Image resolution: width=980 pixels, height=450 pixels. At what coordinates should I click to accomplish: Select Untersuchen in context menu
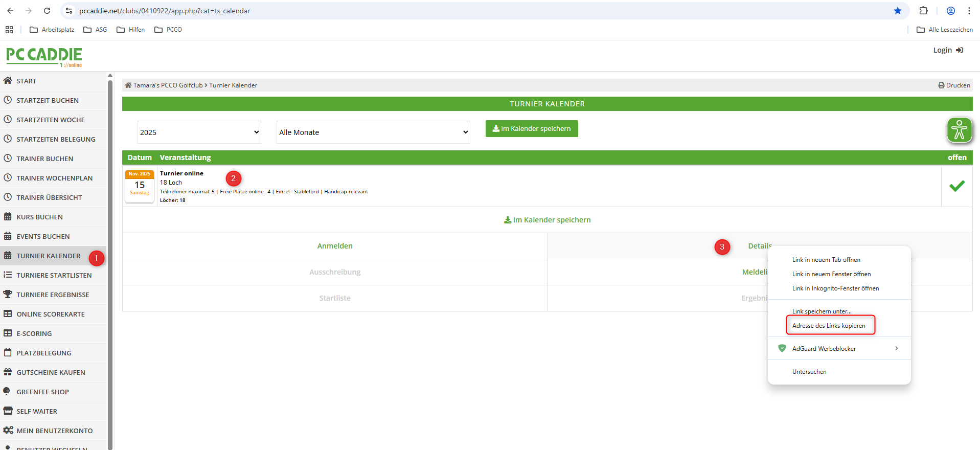(x=809, y=372)
